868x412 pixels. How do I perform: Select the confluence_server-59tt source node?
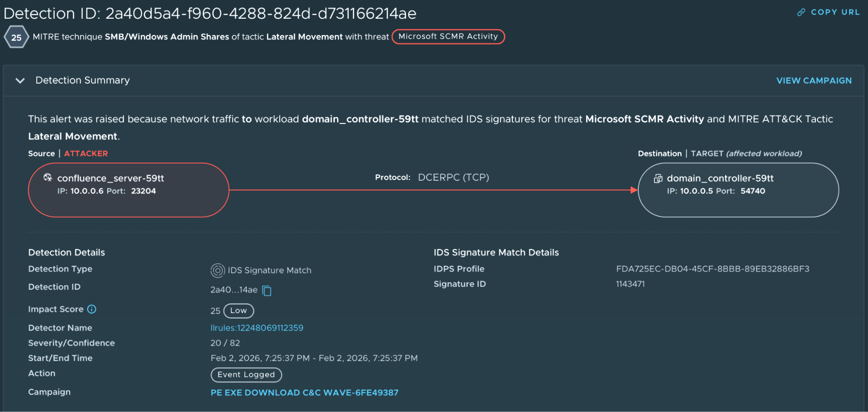click(x=129, y=190)
